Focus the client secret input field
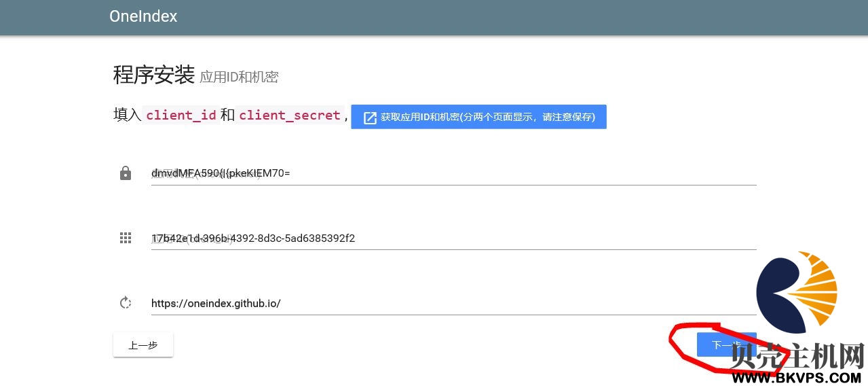The image size is (868, 390). pyautogui.click(x=453, y=173)
